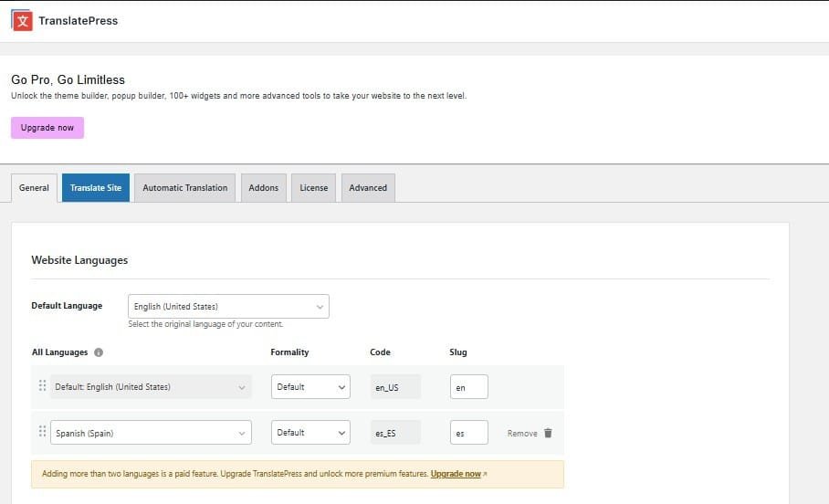The width and height of the screenshot is (829, 504).
Task: Go to the License tab
Action: [313, 188]
